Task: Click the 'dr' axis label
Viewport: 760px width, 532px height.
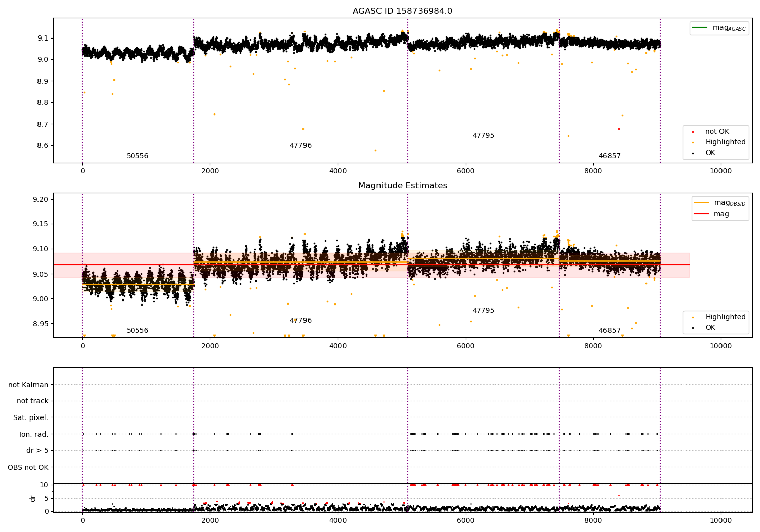Action: [x=33, y=498]
